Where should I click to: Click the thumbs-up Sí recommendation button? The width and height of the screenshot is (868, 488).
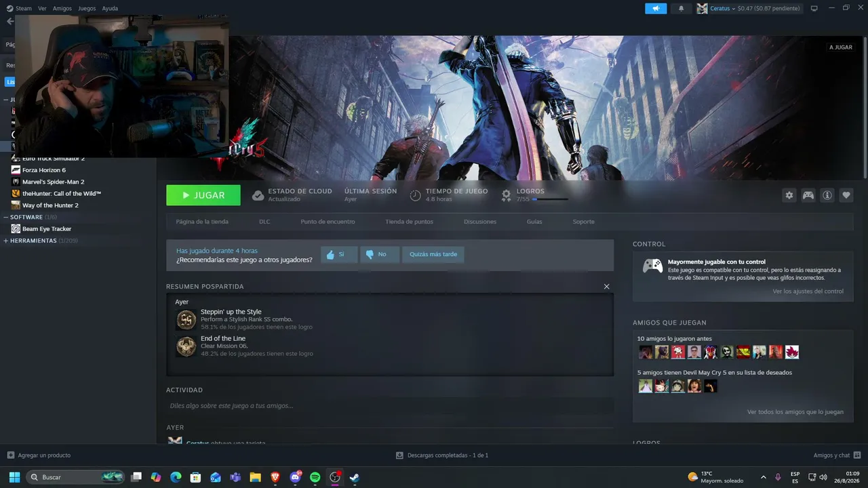(339, 255)
